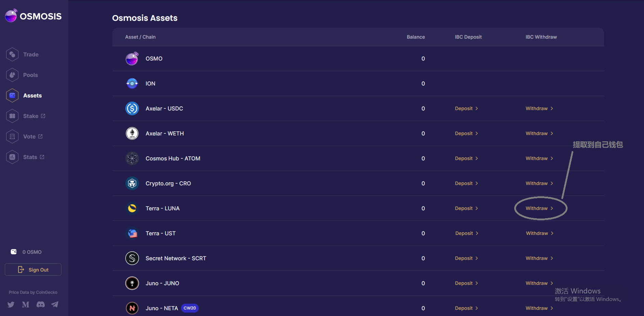Screen dimensions: 644x316
Task: Click the Juno JUNO token icon
Action: tap(132, 283)
